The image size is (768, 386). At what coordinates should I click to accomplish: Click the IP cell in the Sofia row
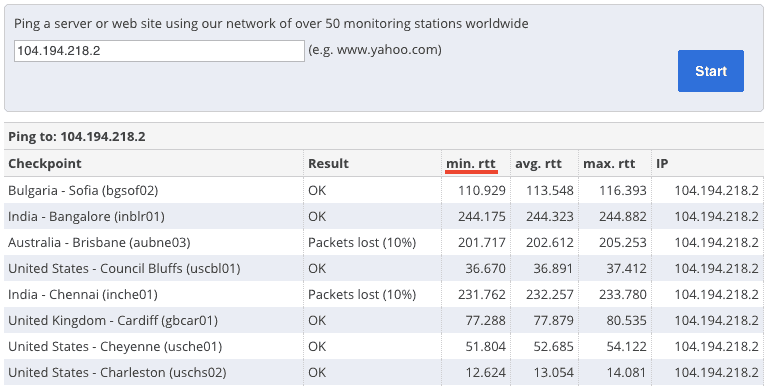tap(717, 191)
